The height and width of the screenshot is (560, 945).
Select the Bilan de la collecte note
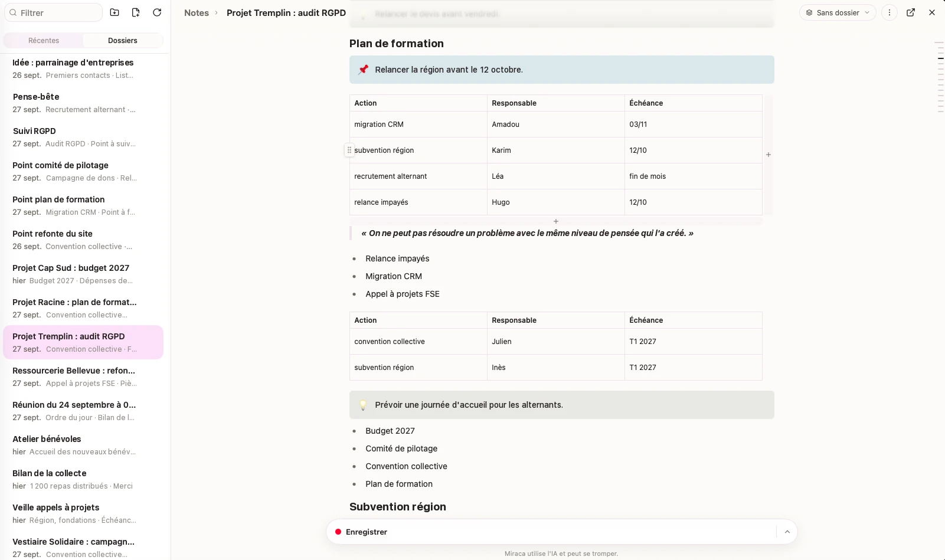pyautogui.click(x=83, y=479)
